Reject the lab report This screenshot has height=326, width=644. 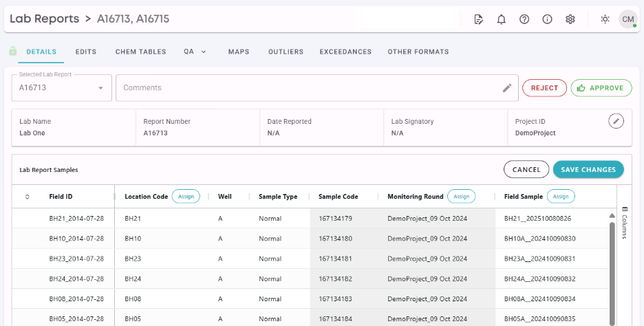[x=544, y=88]
